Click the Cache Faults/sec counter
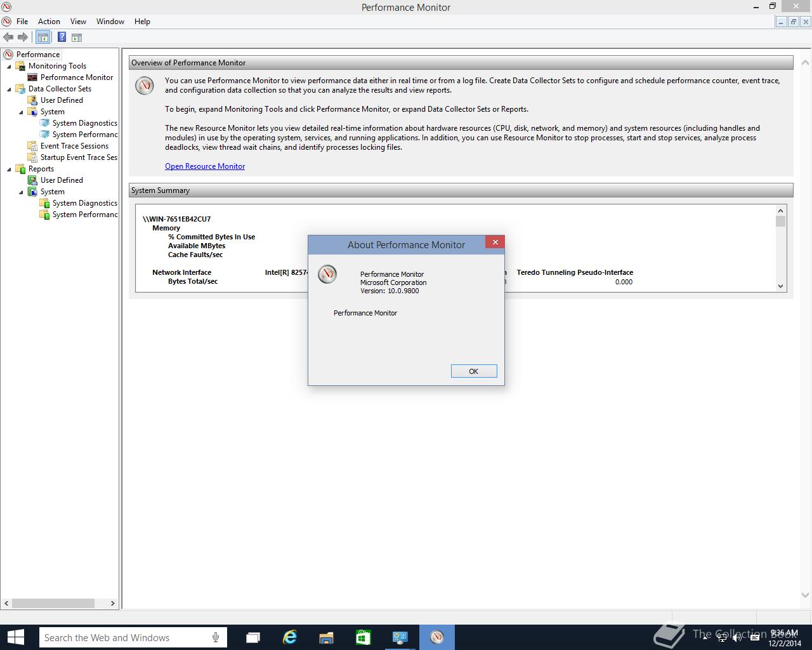 pyautogui.click(x=195, y=255)
